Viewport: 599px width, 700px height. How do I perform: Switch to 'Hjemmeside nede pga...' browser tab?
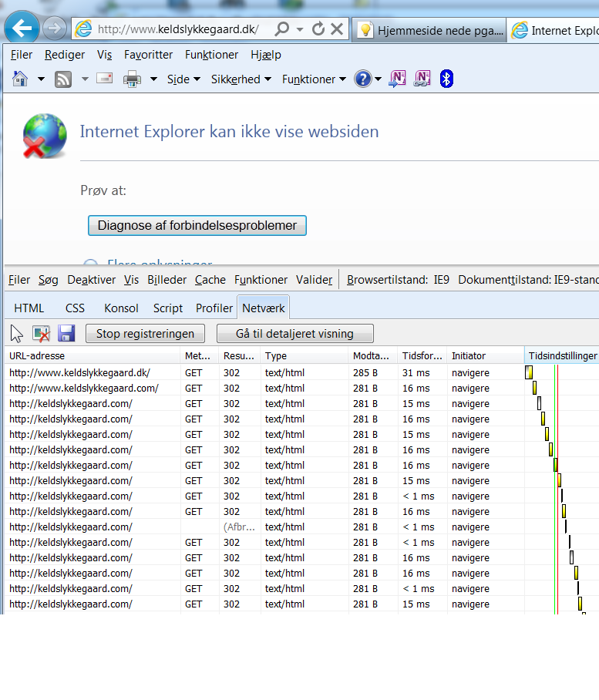point(429,30)
